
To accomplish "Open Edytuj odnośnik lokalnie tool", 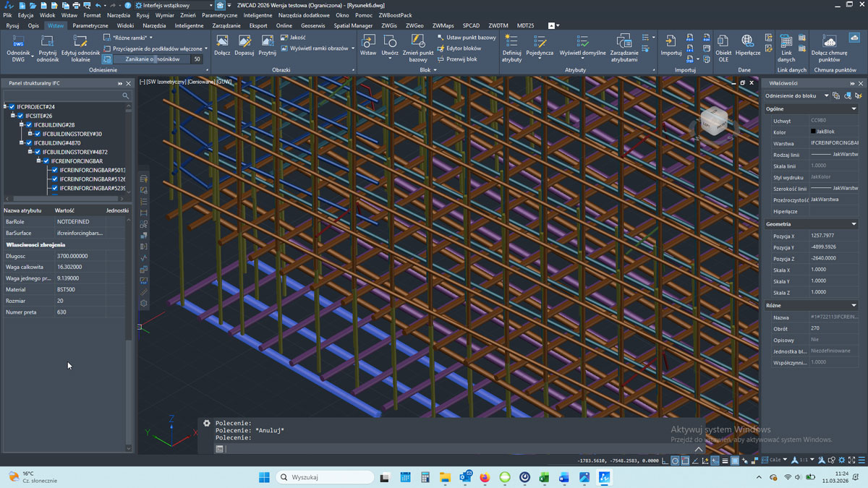I will [x=80, y=42].
